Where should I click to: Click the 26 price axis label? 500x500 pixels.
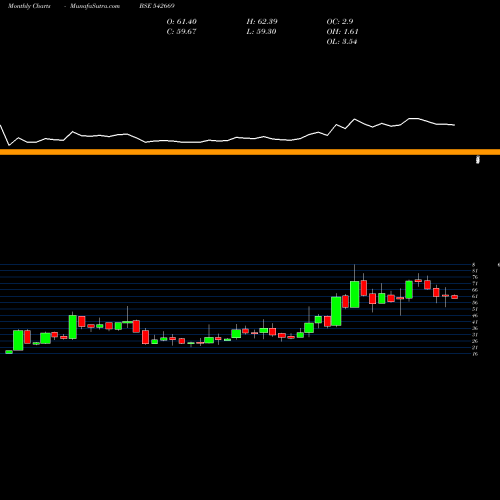pyautogui.click(x=475, y=341)
